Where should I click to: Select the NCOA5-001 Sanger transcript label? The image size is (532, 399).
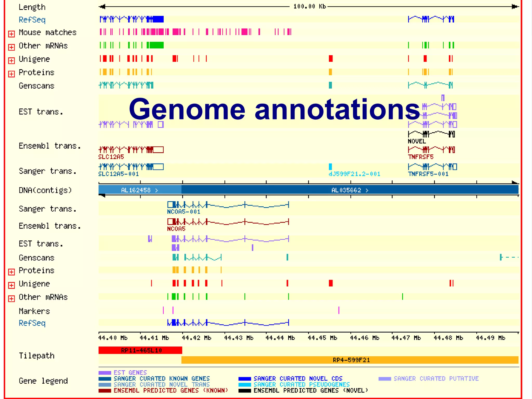click(184, 212)
